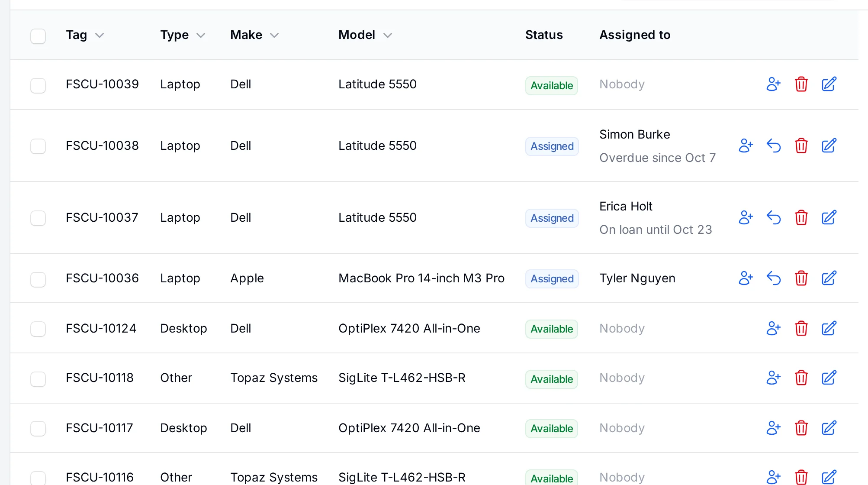Screen dimensions: 868x485
Task: Delete the MacBook Pro FSCU-10036 asset
Action: point(801,278)
